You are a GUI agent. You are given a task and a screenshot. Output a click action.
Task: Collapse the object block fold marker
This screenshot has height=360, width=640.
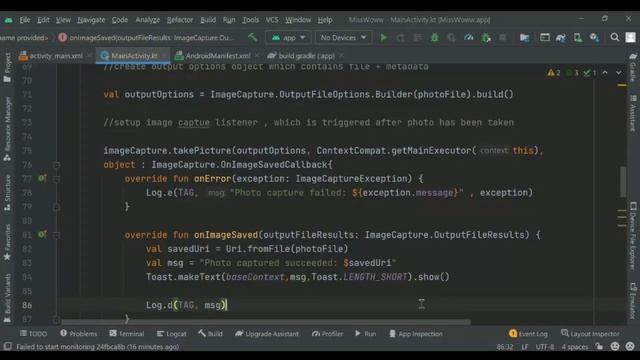pyautogui.click(x=57, y=165)
